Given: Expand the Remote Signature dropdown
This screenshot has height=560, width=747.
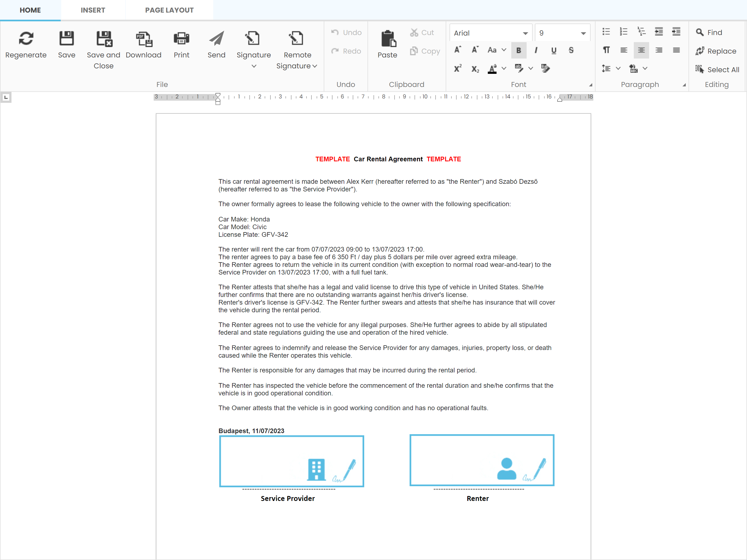Looking at the screenshot, I should click(314, 66).
